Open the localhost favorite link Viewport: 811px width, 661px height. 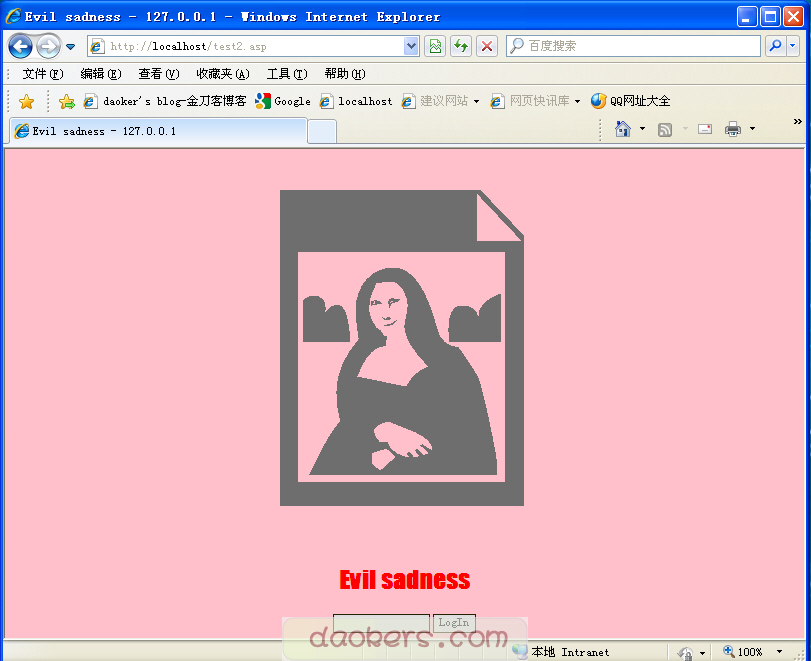pos(356,101)
